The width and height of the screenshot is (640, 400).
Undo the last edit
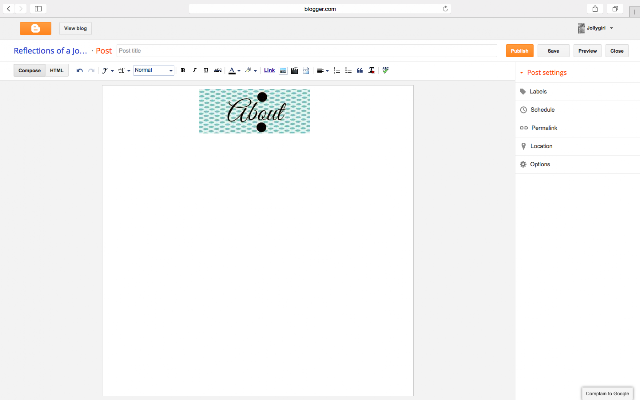80,71
